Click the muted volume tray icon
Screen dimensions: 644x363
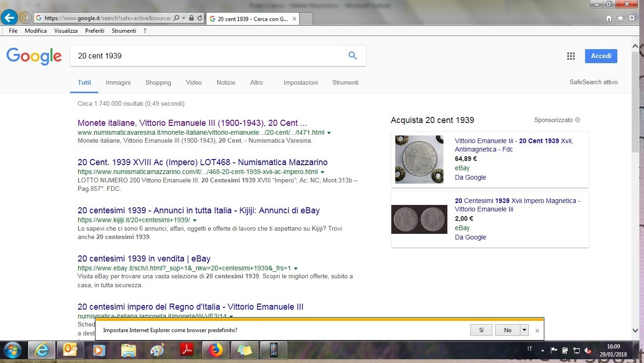coord(588,350)
